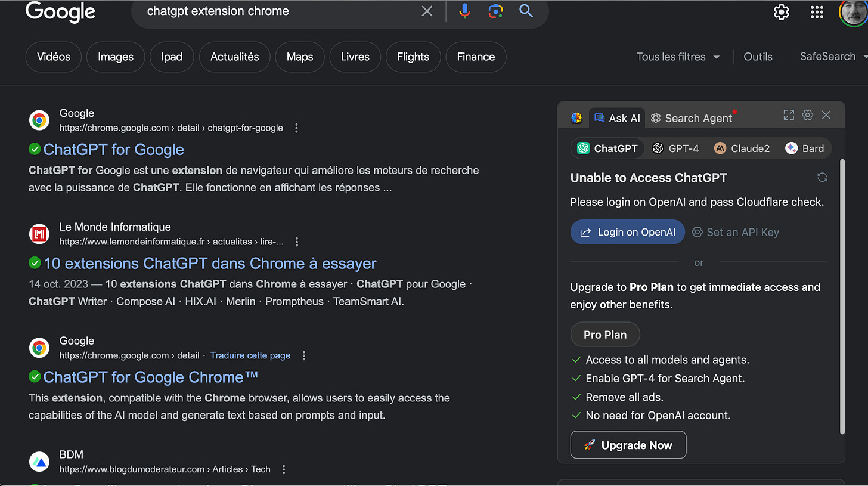This screenshot has width=868, height=486.
Task: Filter results by Livres
Action: pos(355,57)
